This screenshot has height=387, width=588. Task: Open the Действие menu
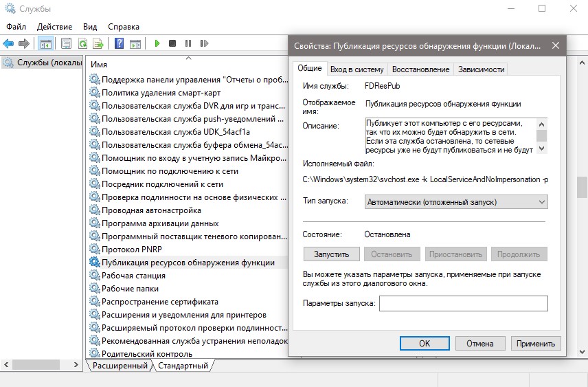click(x=54, y=27)
